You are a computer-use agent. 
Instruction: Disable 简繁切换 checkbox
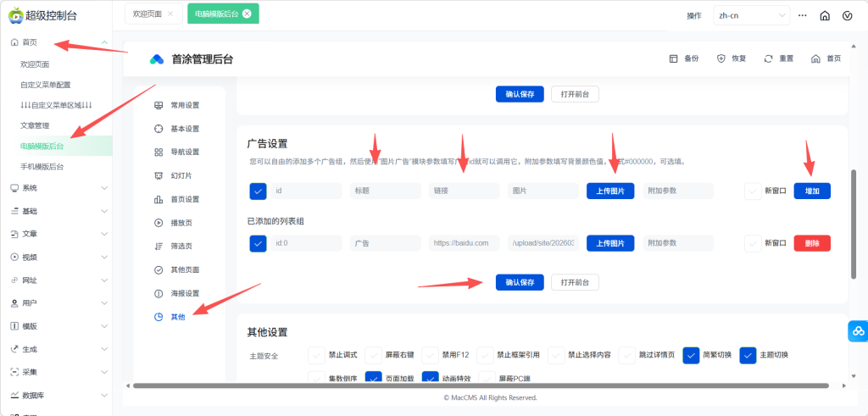point(691,355)
